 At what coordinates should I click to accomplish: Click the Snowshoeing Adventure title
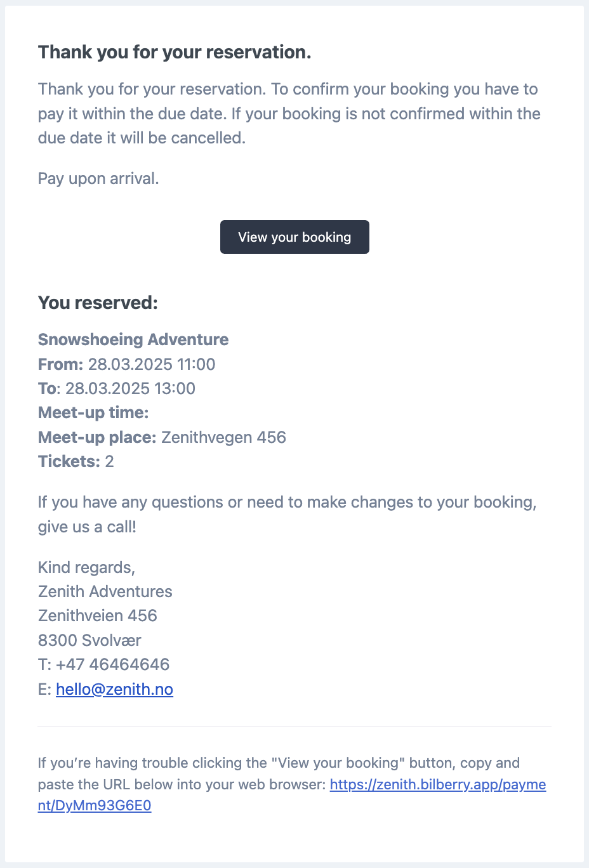[x=133, y=339]
